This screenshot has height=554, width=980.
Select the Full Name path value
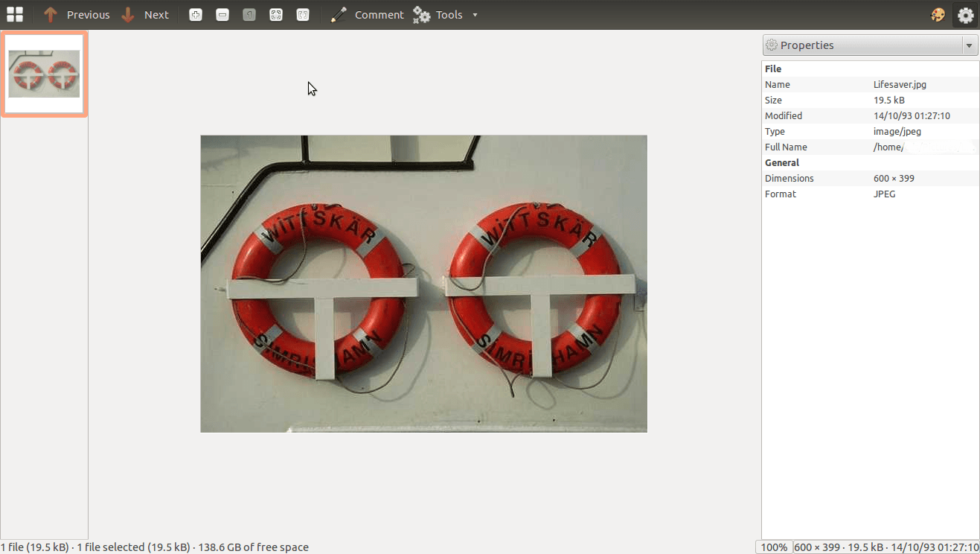point(924,147)
